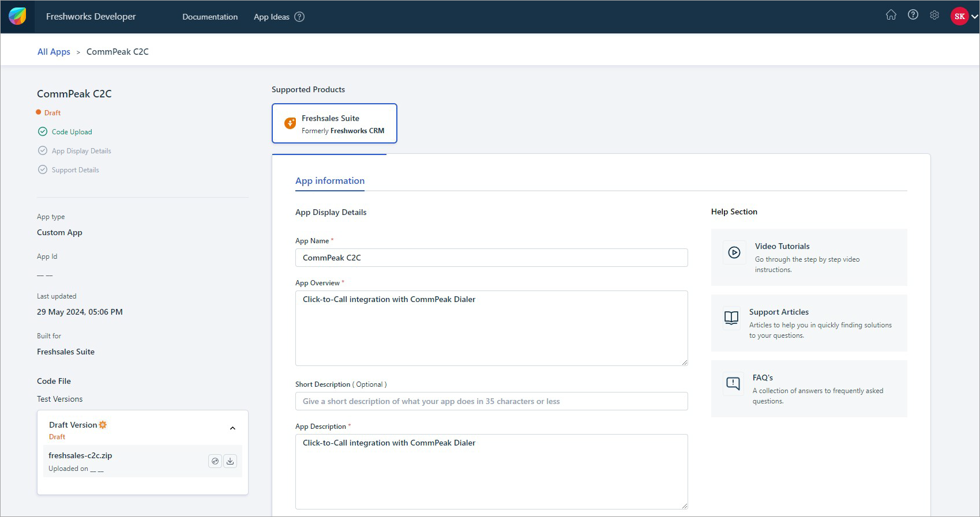This screenshot has height=517, width=980.
Task: Click the FAQ's chat bubble icon
Action: (x=733, y=383)
